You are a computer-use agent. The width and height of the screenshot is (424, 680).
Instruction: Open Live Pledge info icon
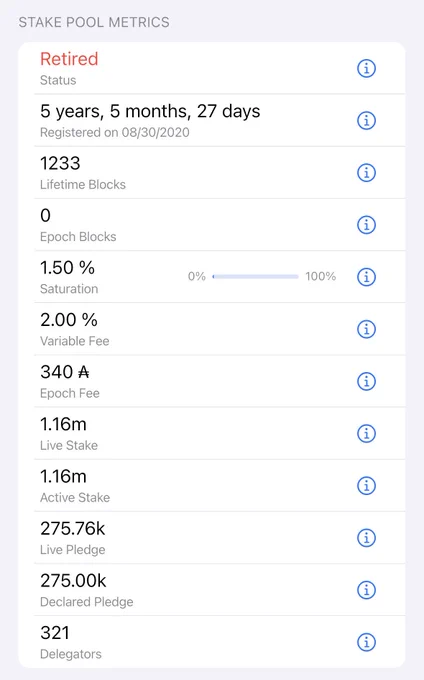coord(366,538)
